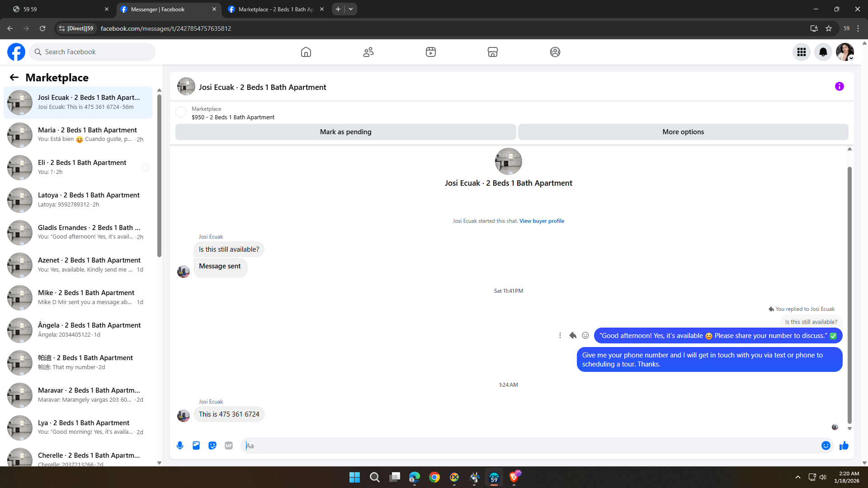Open View buyer profile link

coord(542,221)
